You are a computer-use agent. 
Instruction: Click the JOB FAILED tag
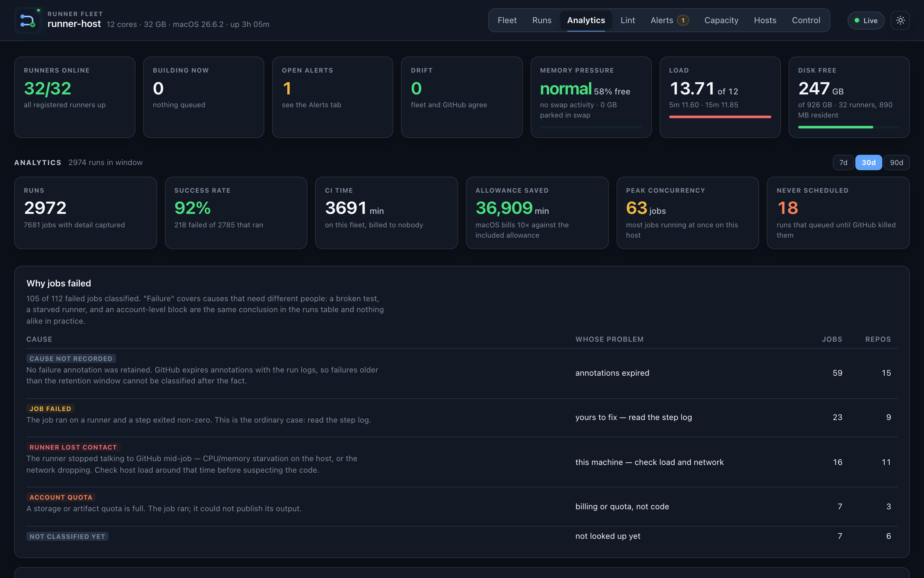pos(50,409)
